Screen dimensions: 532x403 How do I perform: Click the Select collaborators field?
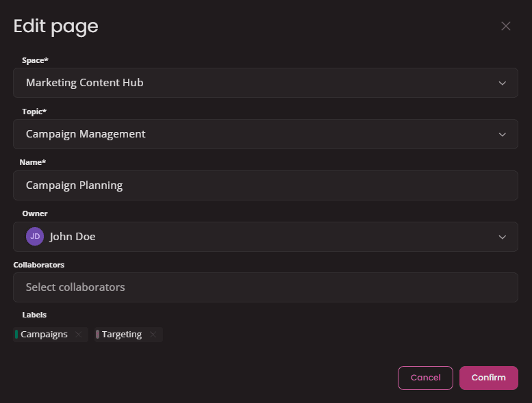click(x=266, y=287)
